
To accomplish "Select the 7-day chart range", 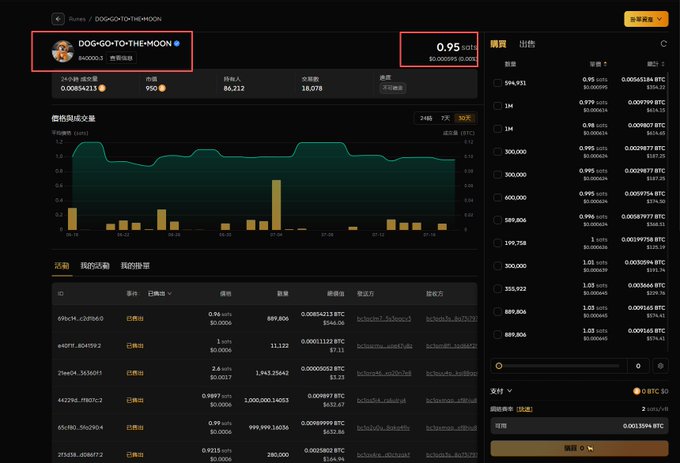I will tap(445, 118).
